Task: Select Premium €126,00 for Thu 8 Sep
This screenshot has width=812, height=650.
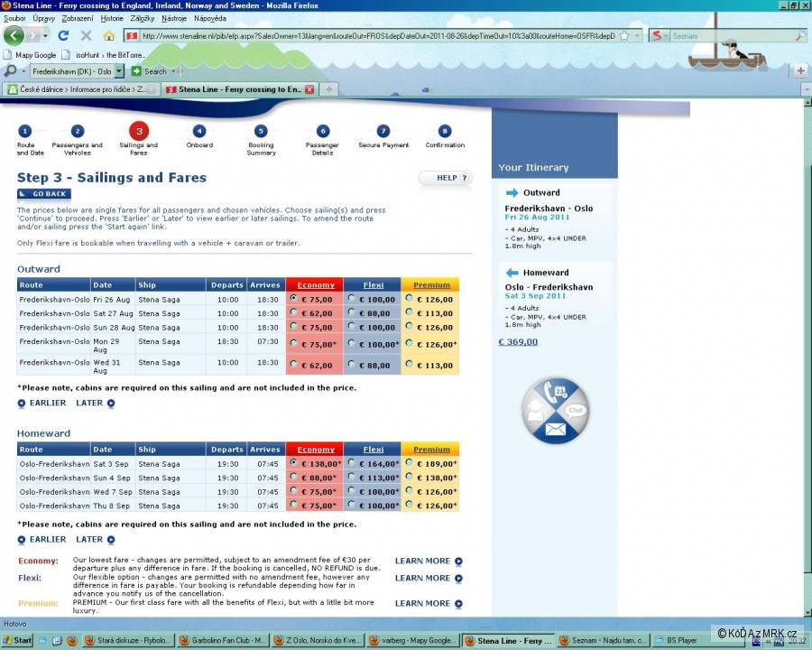Action: pos(409,505)
